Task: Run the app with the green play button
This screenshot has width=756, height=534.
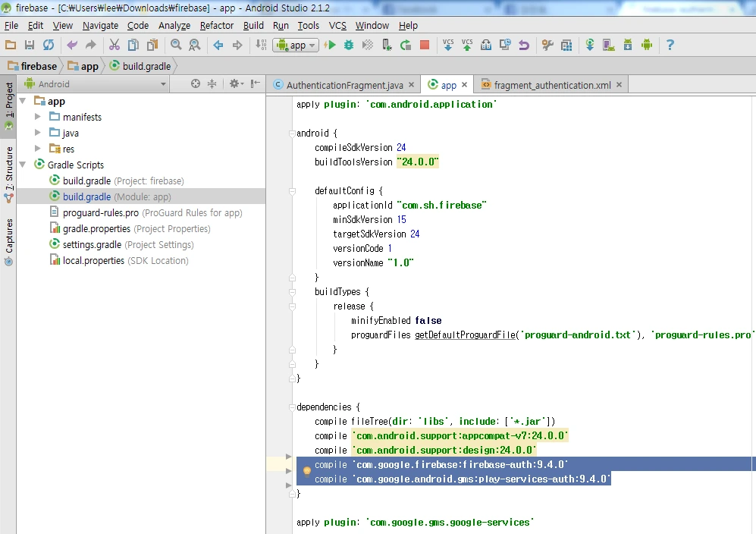Action: (330, 46)
